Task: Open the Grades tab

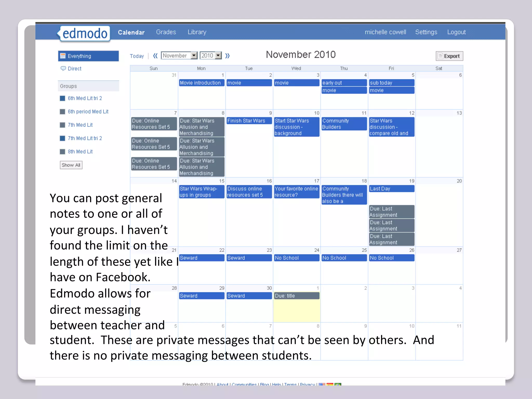Action: [x=166, y=32]
